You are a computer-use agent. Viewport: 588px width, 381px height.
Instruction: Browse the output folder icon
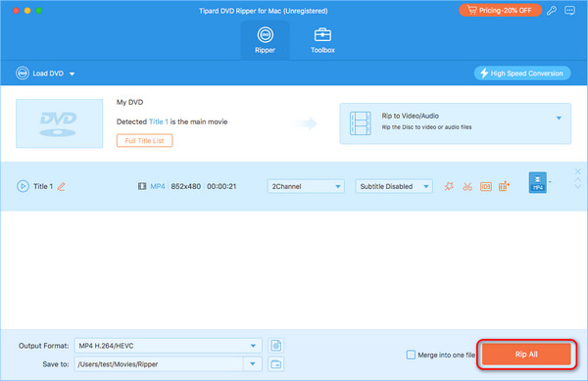pyautogui.click(x=276, y=363)
